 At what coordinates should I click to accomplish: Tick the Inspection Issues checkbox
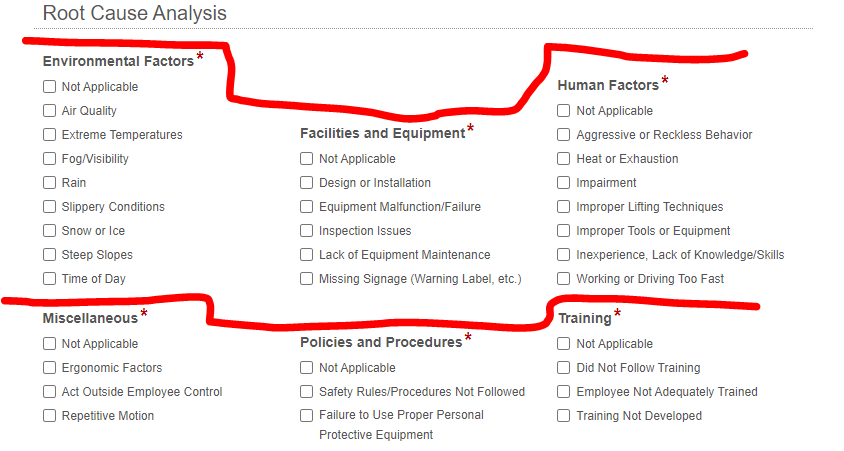(x=307, y=231)
